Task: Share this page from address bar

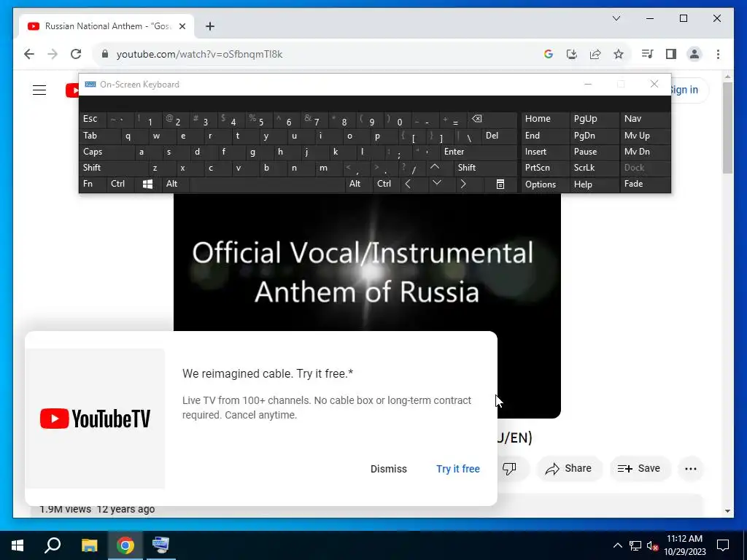Action: tap(595, 54)
